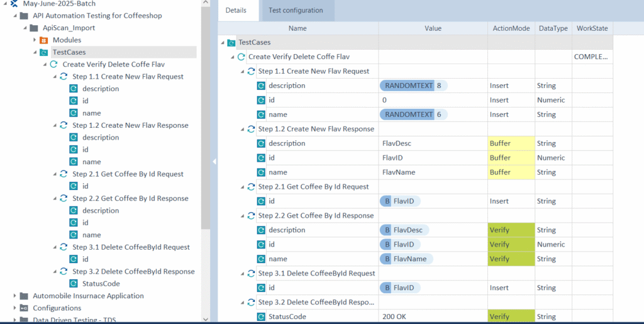Collapse Step 3.2 Delete CoffeeById Response in tree

click(x=55, y=271)
